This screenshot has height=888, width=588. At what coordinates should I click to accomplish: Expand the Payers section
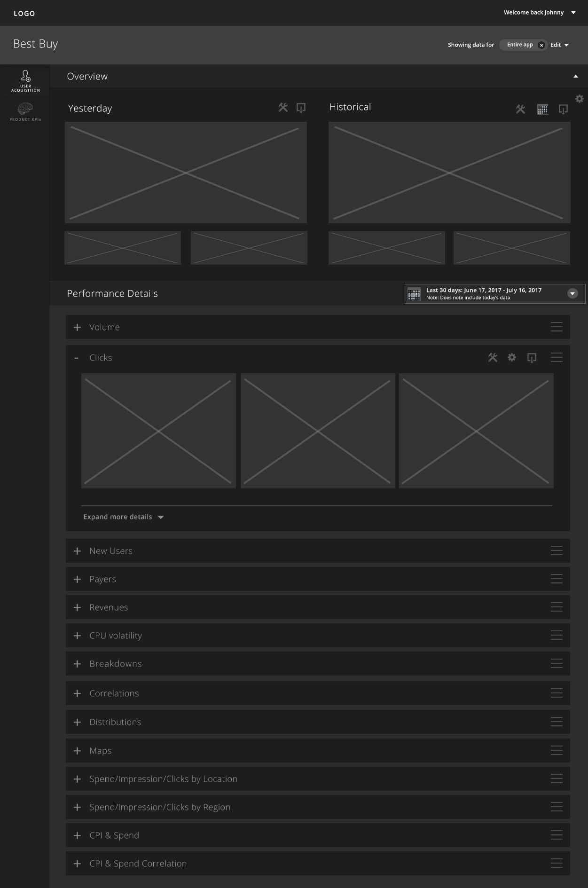pyautogui.click(x=78, y=579)
